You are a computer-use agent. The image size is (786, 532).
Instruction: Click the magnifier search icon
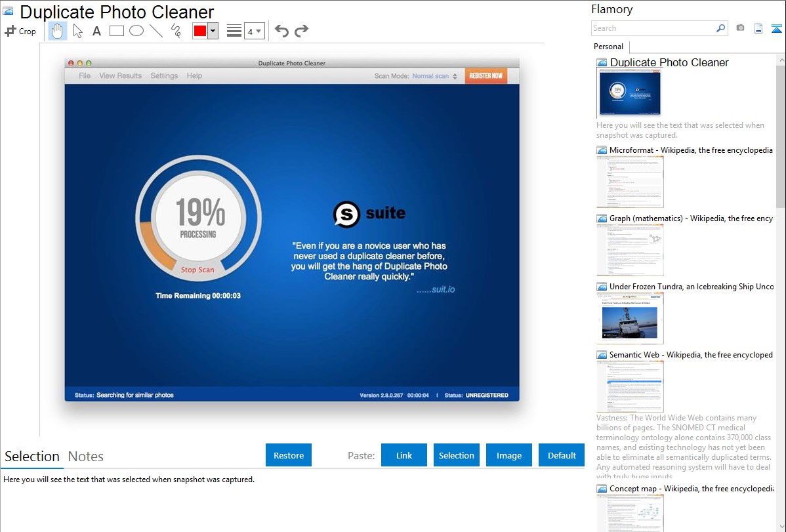tap(720, 28)
